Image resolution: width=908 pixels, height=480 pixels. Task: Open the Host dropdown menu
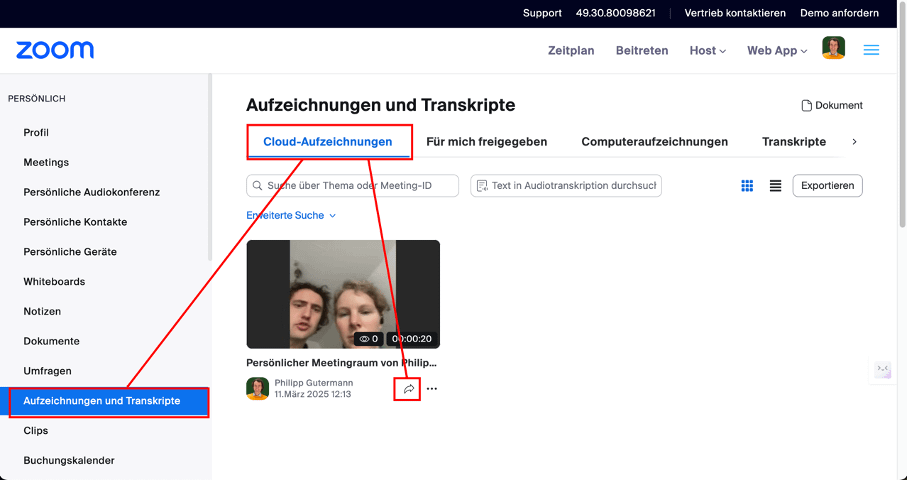(707, 51)
